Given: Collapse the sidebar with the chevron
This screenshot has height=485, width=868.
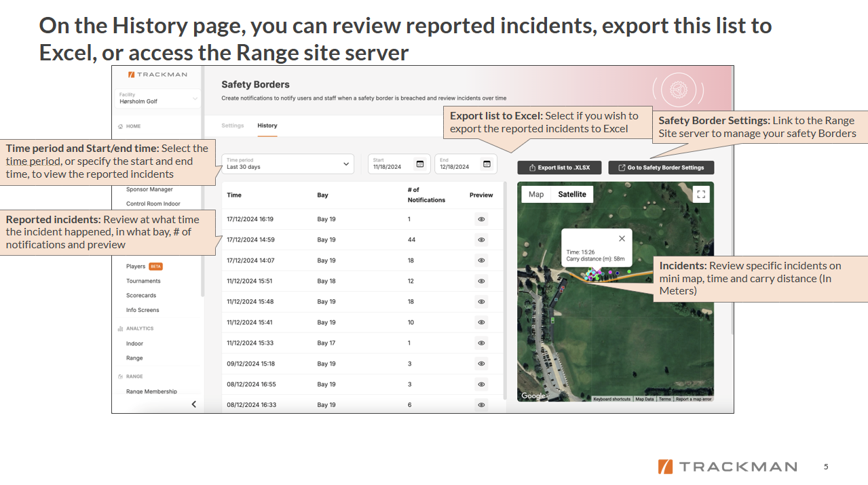Looking at the screenshot, I should [193, 404].
